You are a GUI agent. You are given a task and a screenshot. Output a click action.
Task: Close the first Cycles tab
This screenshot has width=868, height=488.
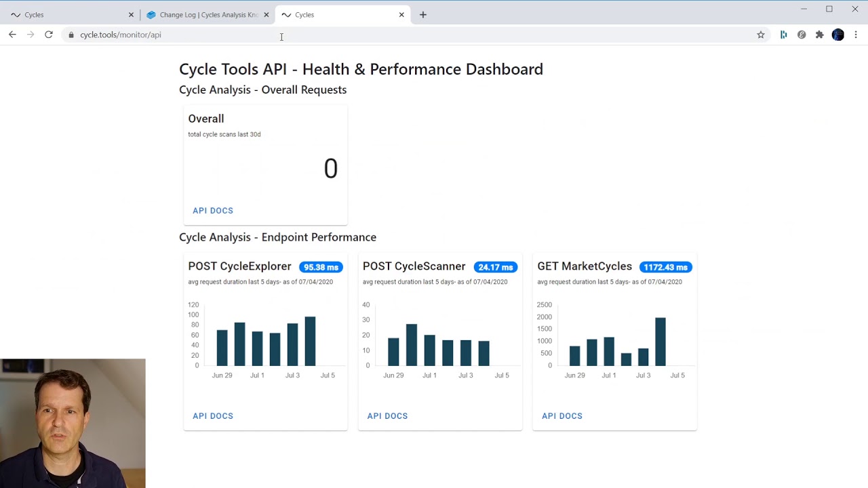coord(131,14)
